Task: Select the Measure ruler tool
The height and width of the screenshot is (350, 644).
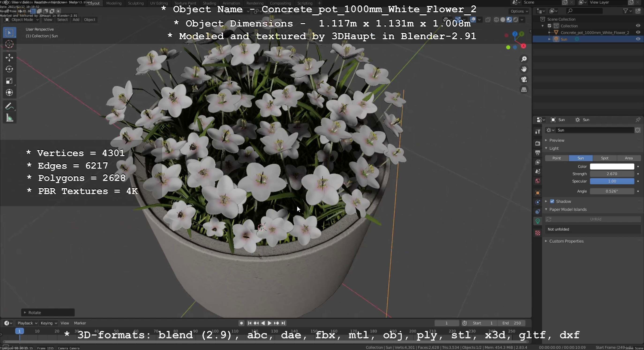Action: pyautogui.click(x=10, y=118)
